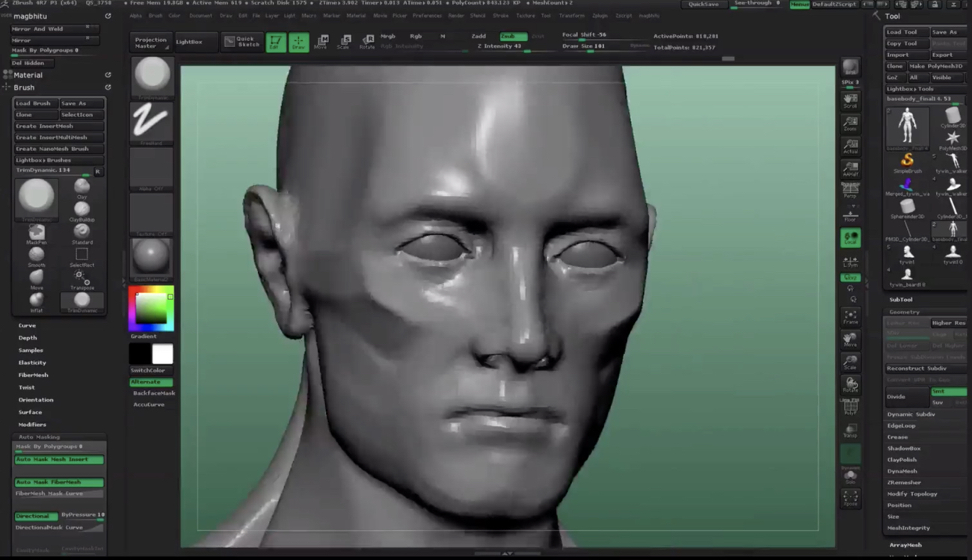Select the Smooth brush icon
The image size is (972, 560).
[37, 255]
